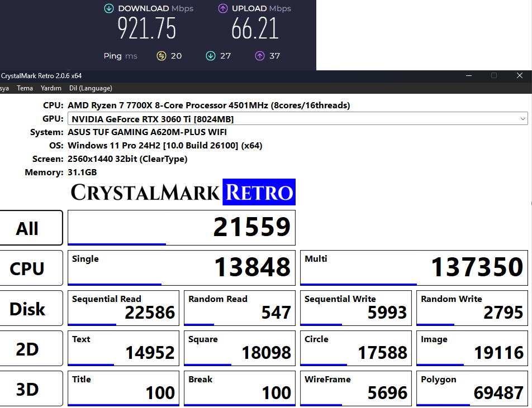532x408 pixels.
Task: Click the 31.1GB memory value
Action: pos(82,172)
